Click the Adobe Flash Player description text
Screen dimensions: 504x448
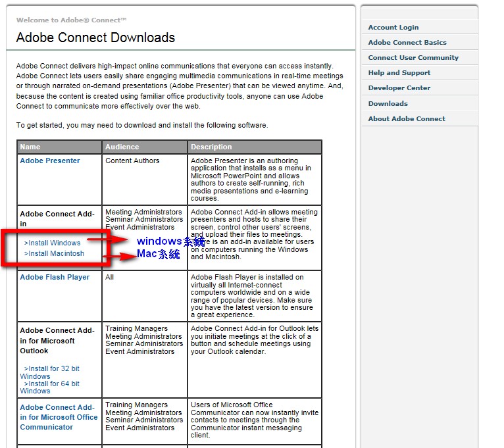(252, 296)
